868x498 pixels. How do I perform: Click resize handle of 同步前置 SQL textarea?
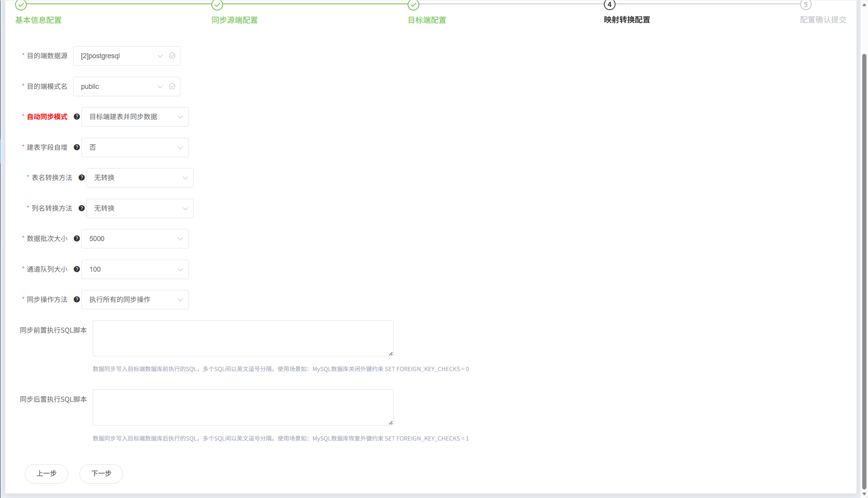coord(391,354)
